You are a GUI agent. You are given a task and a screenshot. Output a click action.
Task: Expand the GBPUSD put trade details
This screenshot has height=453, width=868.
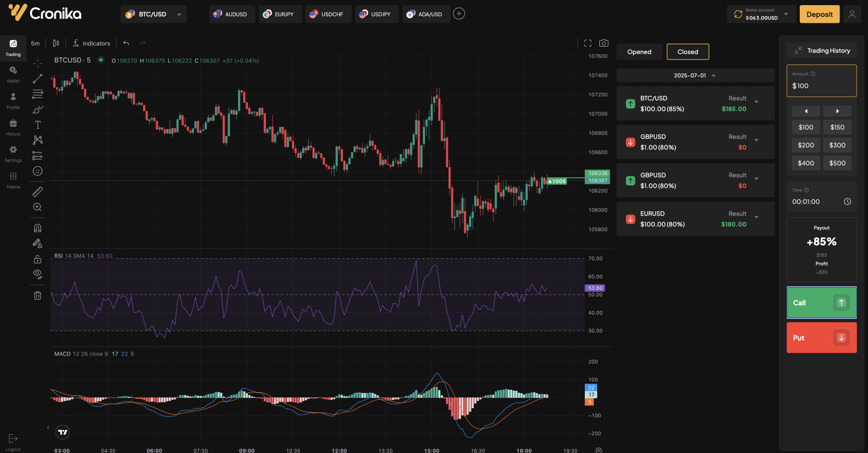tap(757, 140)
